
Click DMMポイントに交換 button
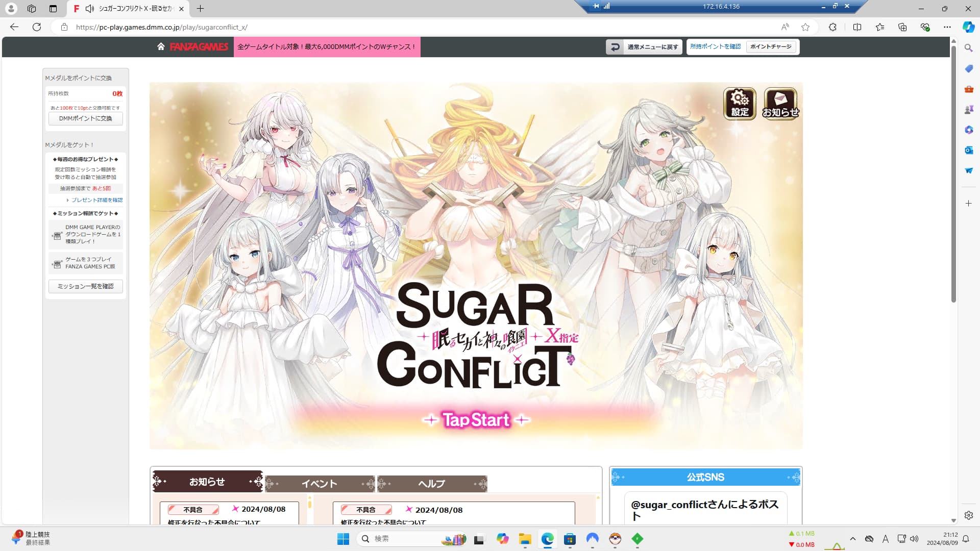(86, 118)
